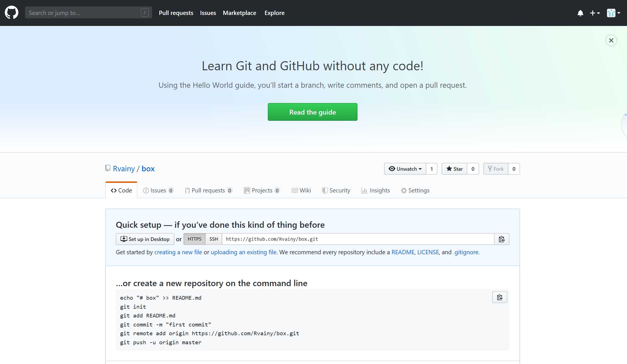Open the notifications bell

580,13
